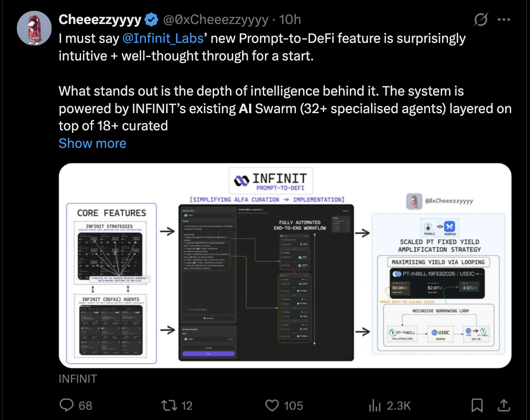
Task: View post analytics via bar chart icon
Action: tap(375, 405)
